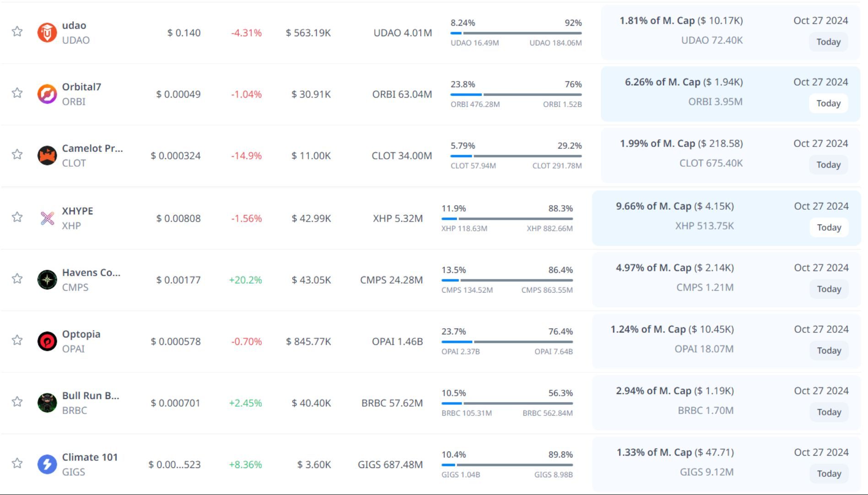Screen dimensions: 868x495
Task: Click Optopia's 23.7% unlock progress bar
Action: (x=507, y=342)
